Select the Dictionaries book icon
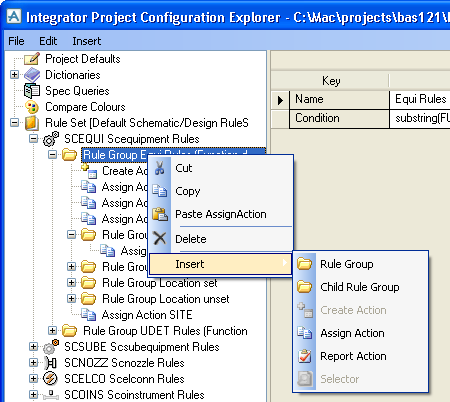Screen dimensions: 450x402 (x=32, y=75)
